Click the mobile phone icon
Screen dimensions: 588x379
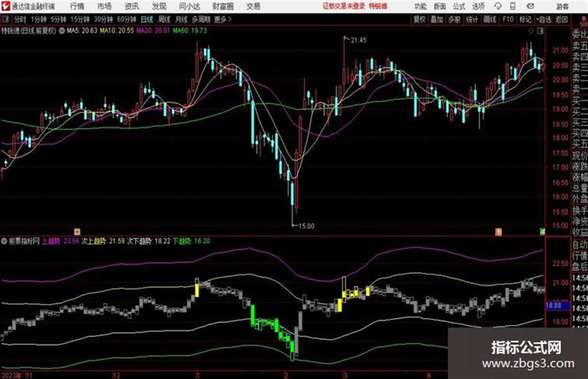[x=513, y=6]
